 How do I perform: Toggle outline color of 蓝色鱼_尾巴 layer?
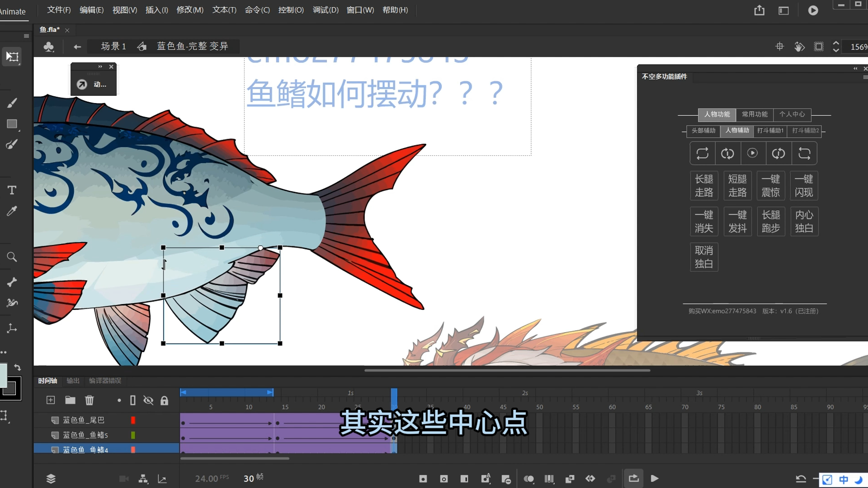pyautogui.click(x=133, y=420)
